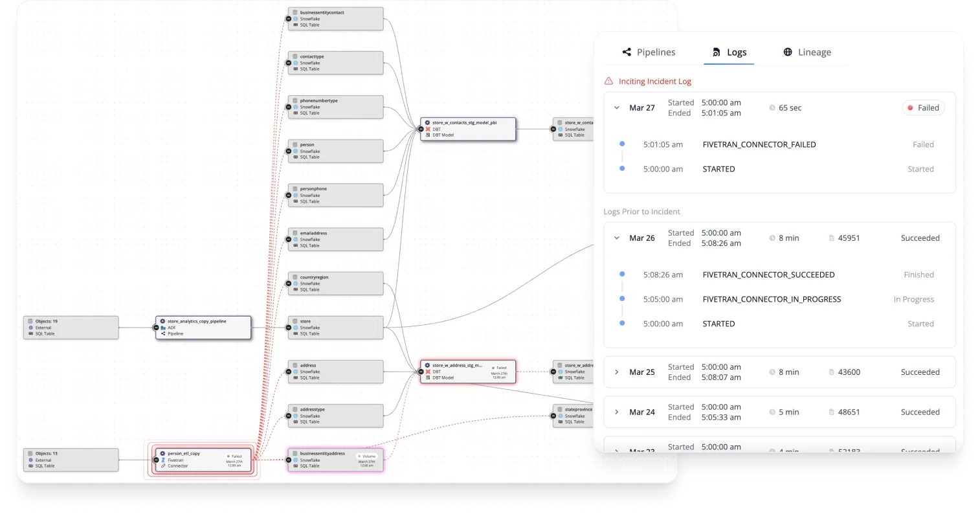Click the Succeeded status on Mar 25 row
Screen dimensions: 980x516
click(x=920, y=372)
